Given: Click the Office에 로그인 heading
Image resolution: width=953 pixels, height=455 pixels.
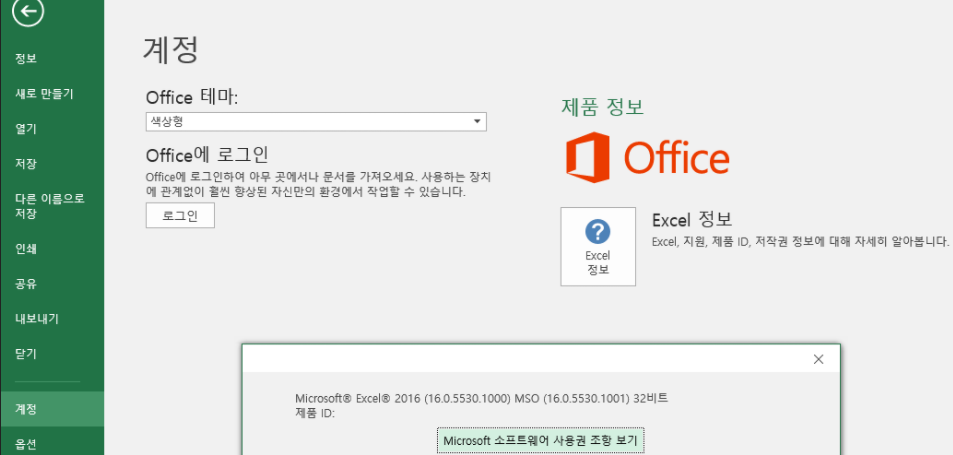Looking at the screenshot, I should coord(207,155).
